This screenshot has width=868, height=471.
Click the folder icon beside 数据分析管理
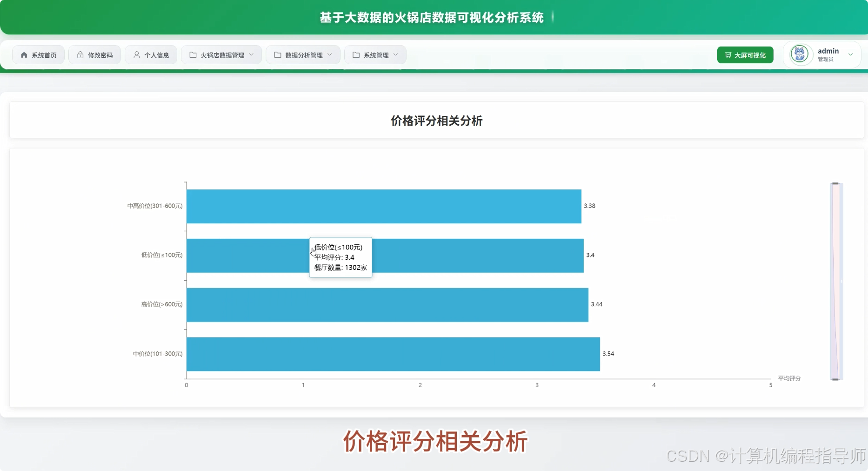278,55
